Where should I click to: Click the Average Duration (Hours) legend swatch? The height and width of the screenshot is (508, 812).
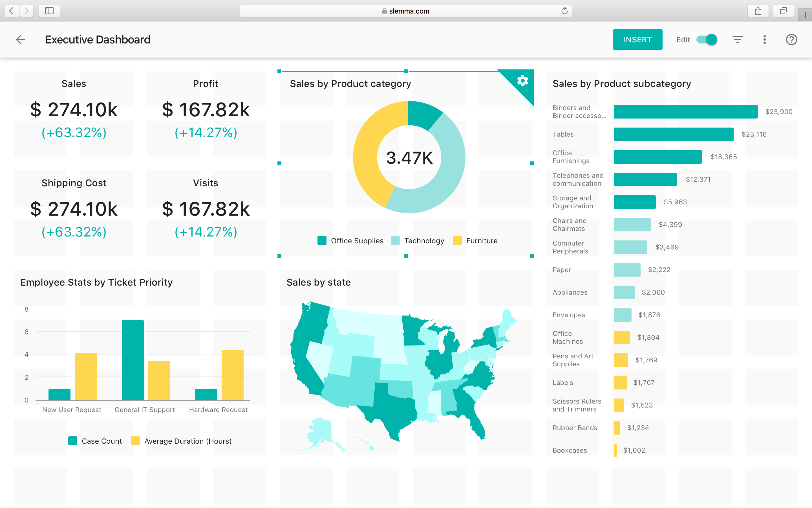[x=135, y=441]
